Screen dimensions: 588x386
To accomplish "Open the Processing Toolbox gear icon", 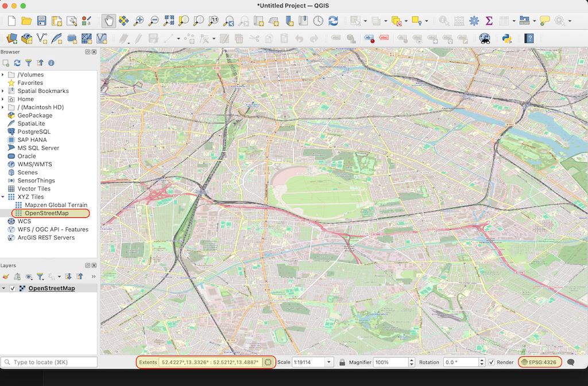I will [474, 21].
